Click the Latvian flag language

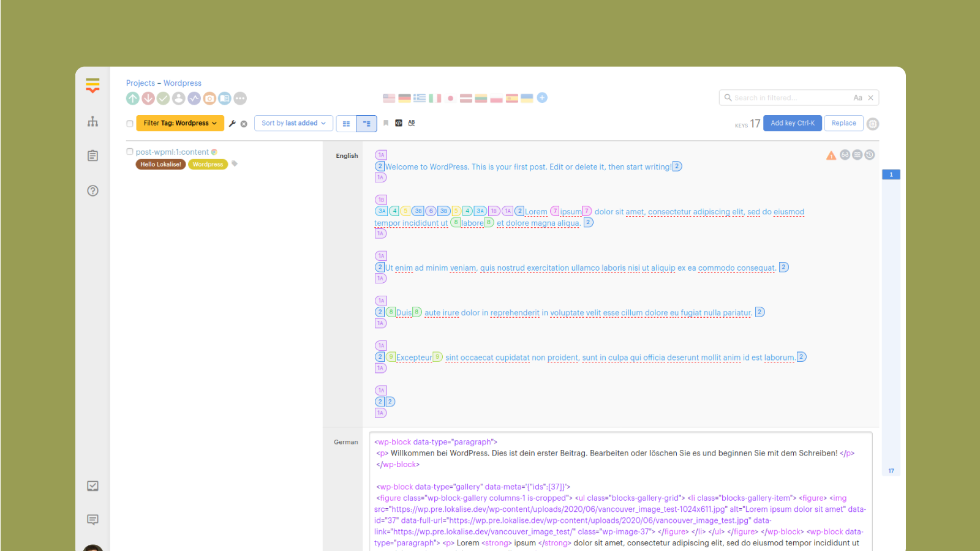(466, 98)
